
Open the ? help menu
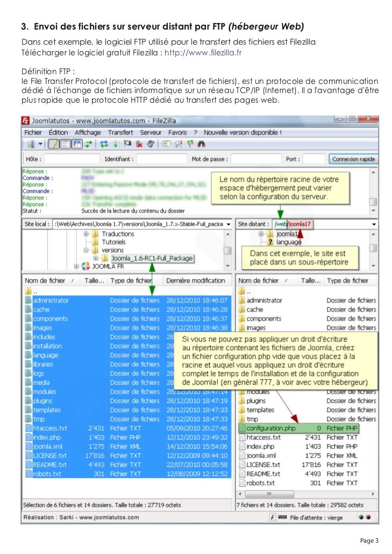(195, 132)
